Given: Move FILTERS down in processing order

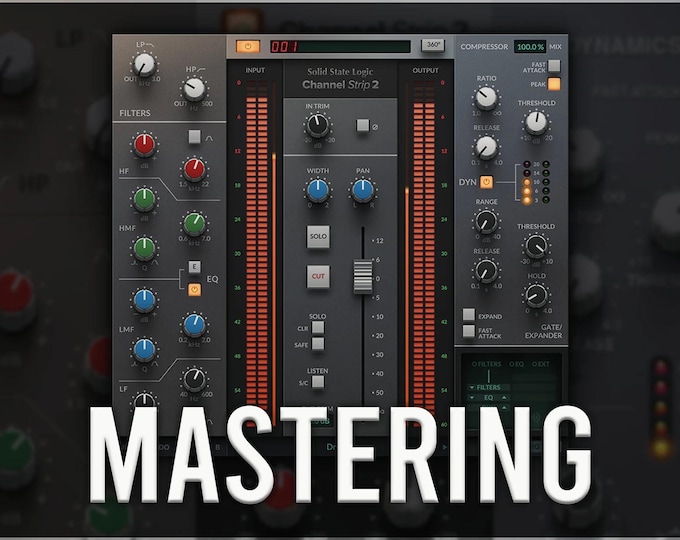Looking at the screenshot, I should tap(471, 387).
